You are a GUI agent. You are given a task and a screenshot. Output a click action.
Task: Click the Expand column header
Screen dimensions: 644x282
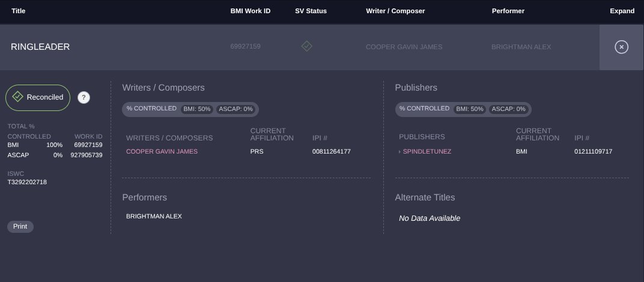tap(622, 11)
